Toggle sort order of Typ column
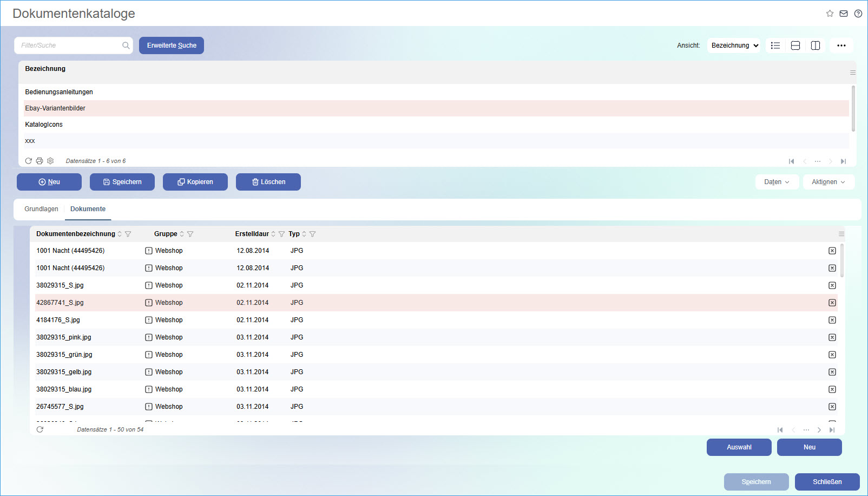 (x=304, y=234)
